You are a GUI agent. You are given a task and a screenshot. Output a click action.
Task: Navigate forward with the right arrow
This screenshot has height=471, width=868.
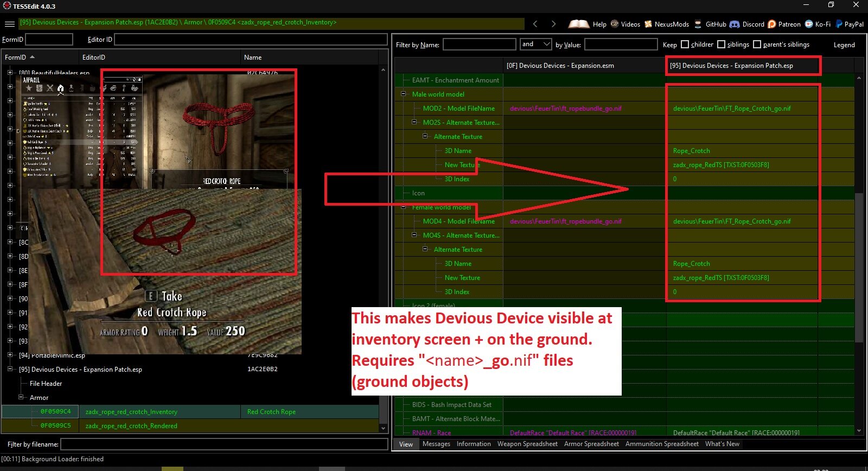(553, 24)
